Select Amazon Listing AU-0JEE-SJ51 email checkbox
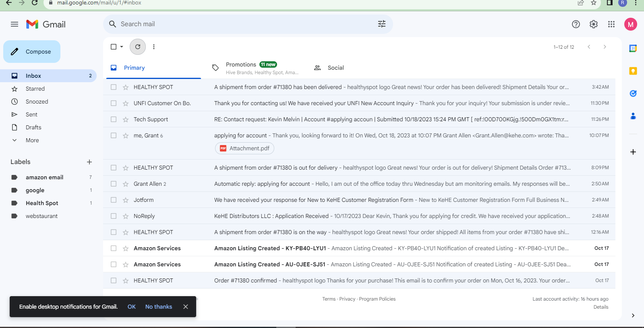 [114, 264]
